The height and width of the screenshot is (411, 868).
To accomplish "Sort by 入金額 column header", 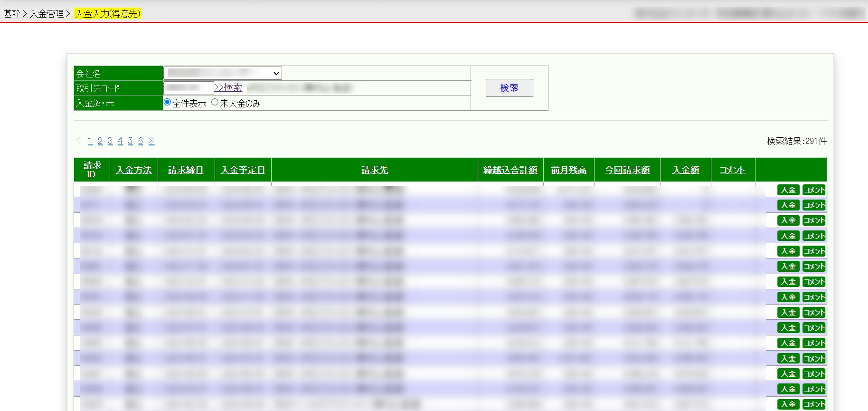I will (x=686, y=170).
